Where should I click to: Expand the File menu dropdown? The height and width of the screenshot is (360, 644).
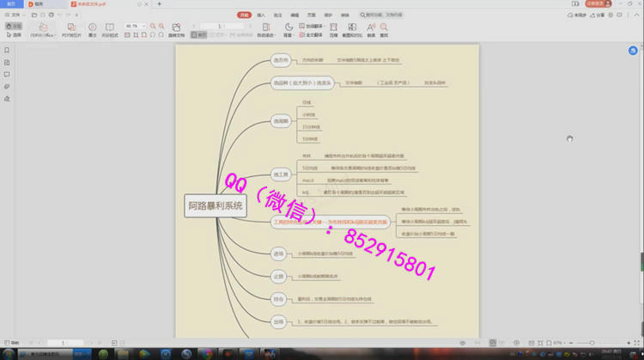click(16, 15)
